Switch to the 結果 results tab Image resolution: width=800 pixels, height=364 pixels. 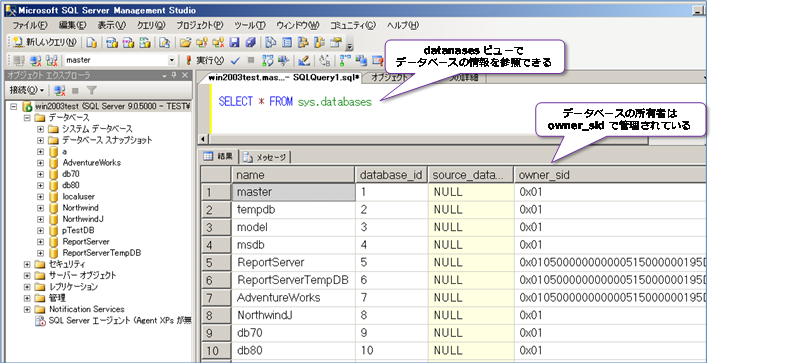[219, 157]
